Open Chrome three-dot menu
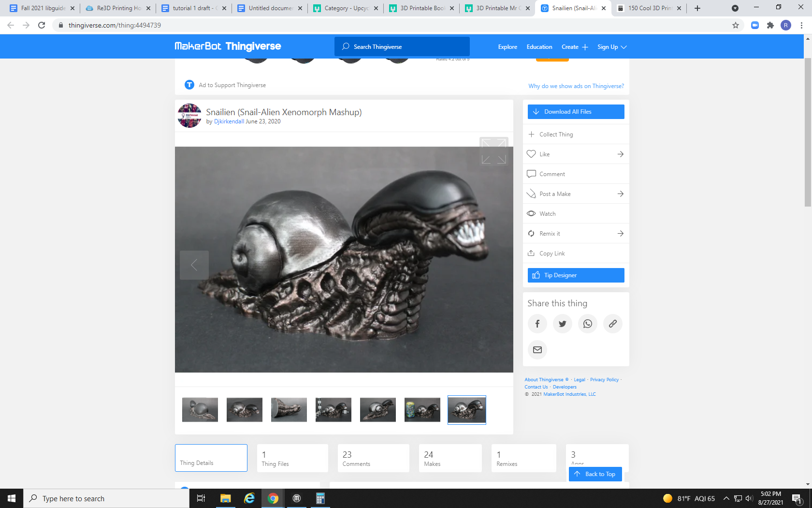Screen dimensions: 812x508 (x=801, y=25)
